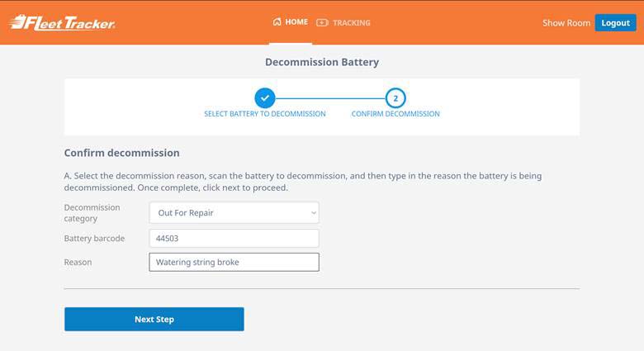The height and width of the screenshot is (351, 644).
Task: Focus the Battery barcode field
Action: [233, 239]
